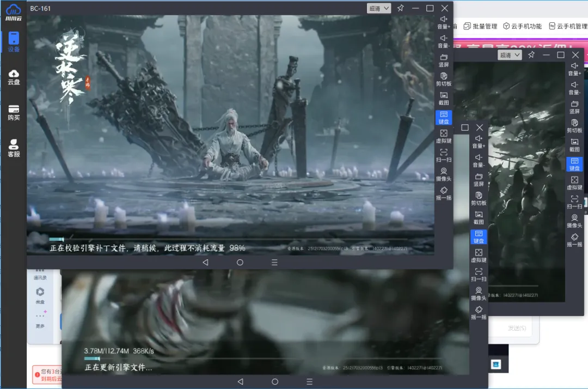Image resolution: width=588 pixels, height=389 pixels.
Task: Switch right rear window to 竖屏 portrait
Action: 574,107
